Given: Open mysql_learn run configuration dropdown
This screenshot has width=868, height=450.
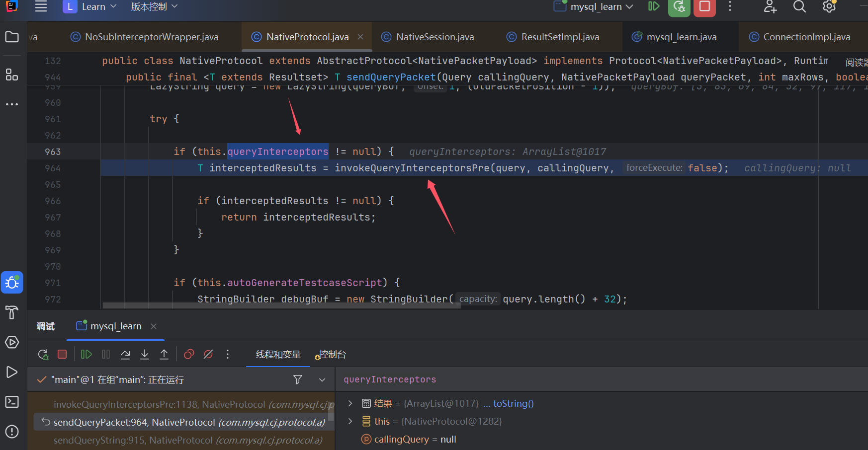Looking at the screenshot, I should point(594,6).
